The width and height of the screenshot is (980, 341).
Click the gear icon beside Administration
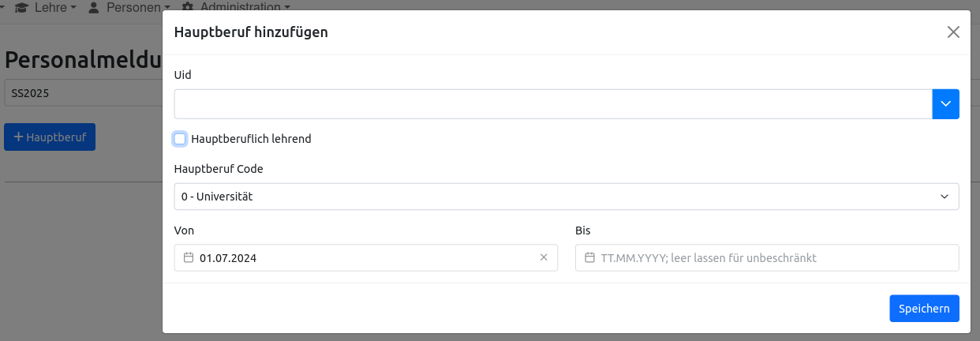pos(188,6)
